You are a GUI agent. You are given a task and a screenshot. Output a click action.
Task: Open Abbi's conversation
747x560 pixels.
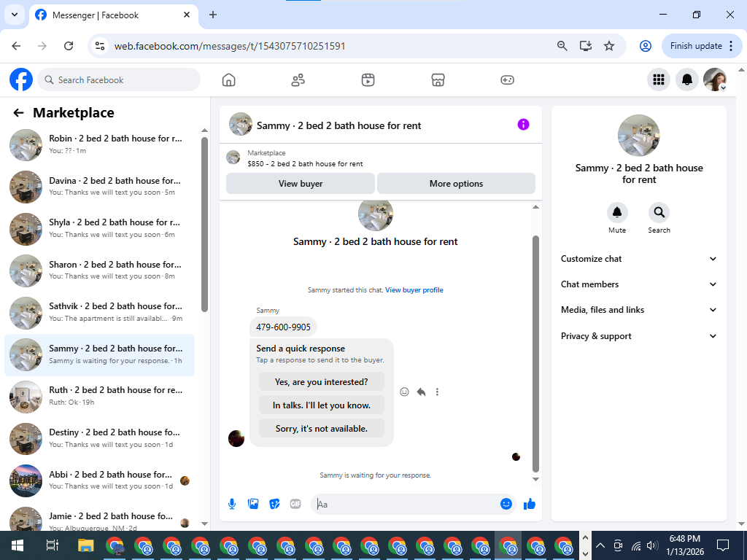click(100, 480)
